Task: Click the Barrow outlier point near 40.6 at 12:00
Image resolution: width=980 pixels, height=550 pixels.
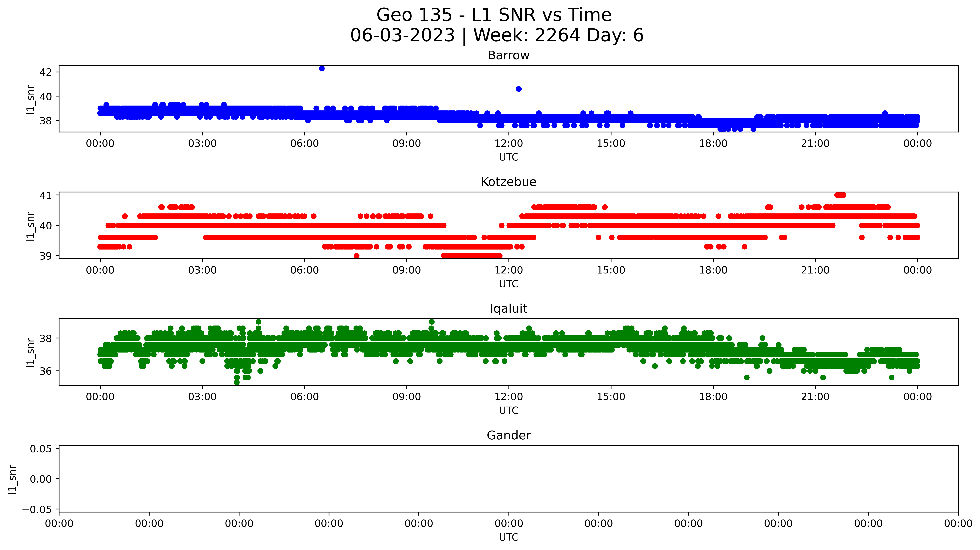Action: (x=518, y=89)
